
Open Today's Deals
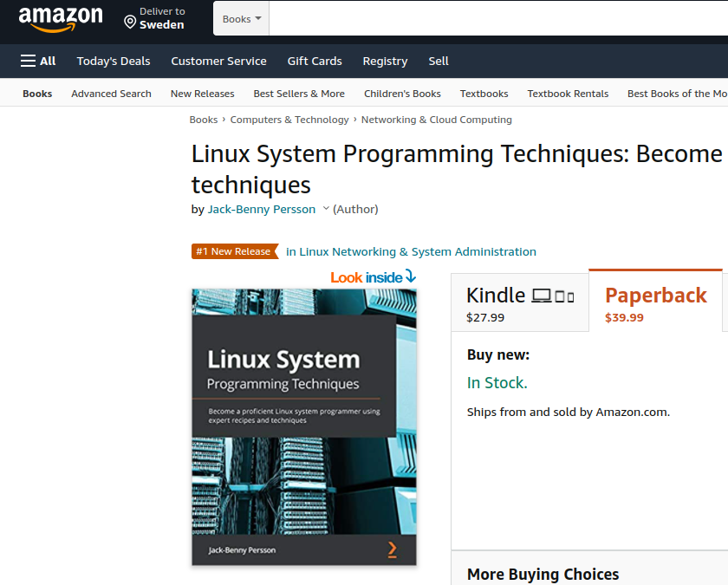(114, 61)
